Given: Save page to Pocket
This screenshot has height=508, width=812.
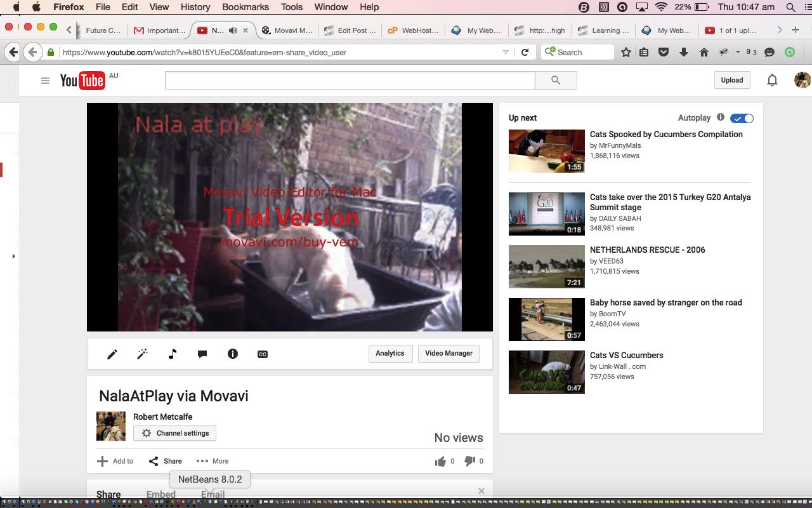Looking at the screenshot, I should click(664, 52).
